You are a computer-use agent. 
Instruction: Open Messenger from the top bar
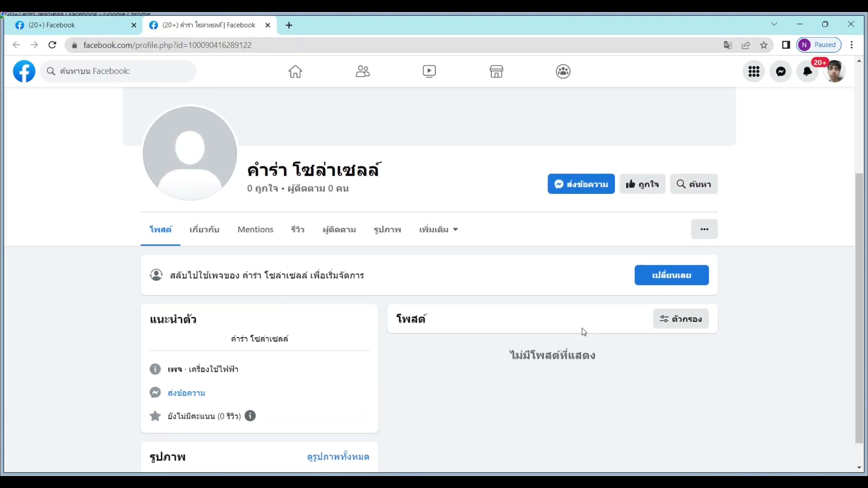coord(781,71)
